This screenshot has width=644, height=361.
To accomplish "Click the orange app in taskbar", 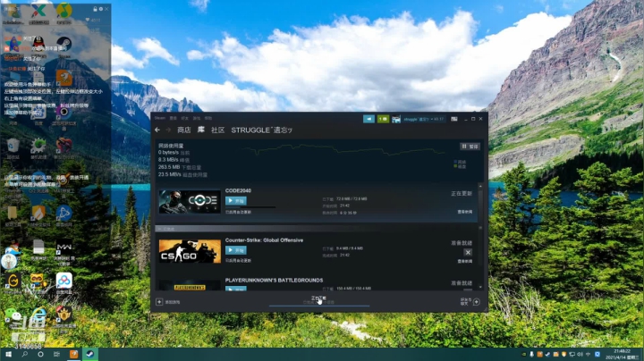I will (73, 354).
